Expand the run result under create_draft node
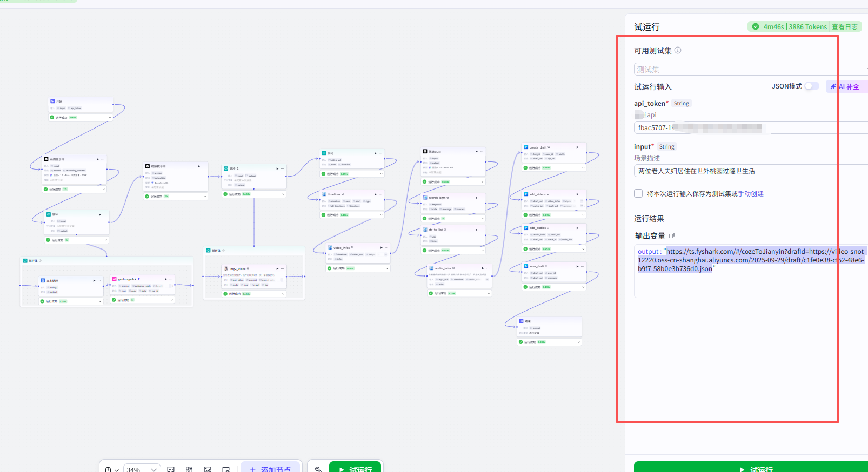868x472 pixels. coord(583,168)
